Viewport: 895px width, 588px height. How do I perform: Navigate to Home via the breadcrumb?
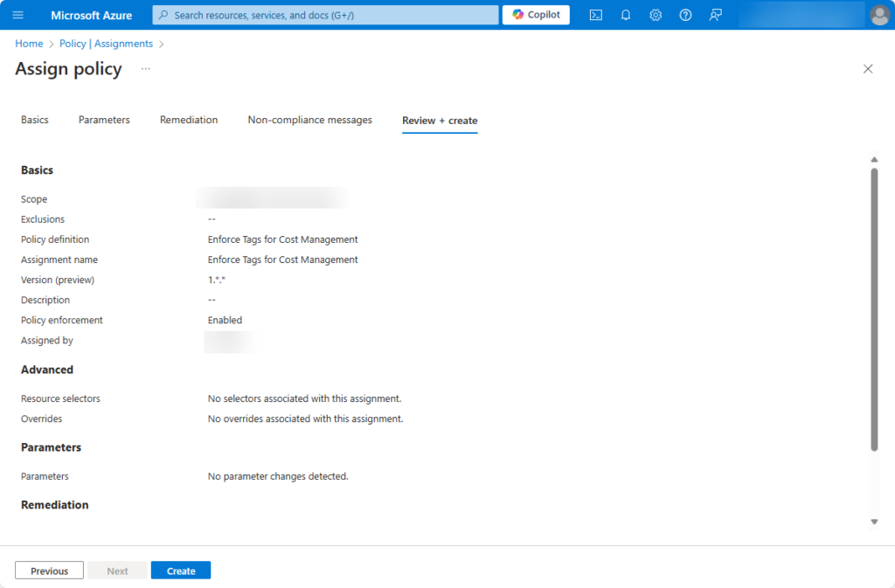(29, 43)
